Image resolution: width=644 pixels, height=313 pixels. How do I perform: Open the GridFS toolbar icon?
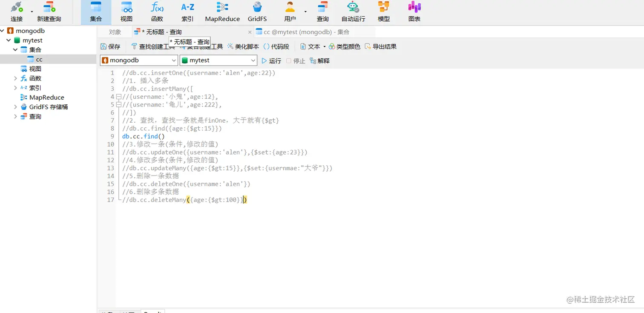pyautogui.click(x=257, y=11)
